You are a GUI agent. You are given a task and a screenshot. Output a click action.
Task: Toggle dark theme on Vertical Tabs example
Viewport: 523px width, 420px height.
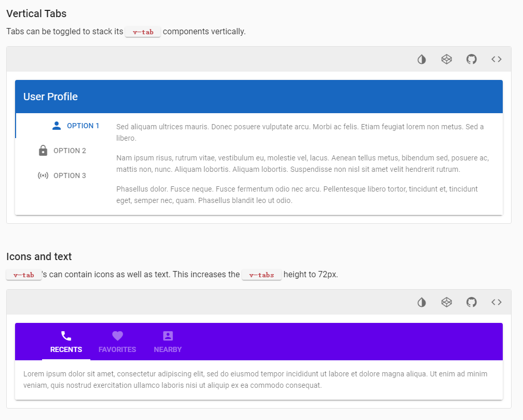(x=421, y=59)
